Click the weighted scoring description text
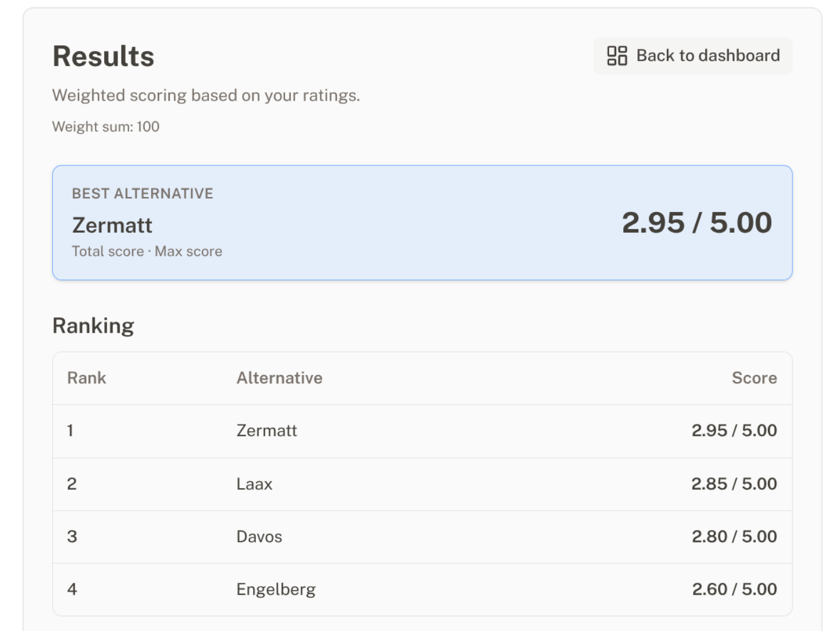Image resolution: width=840 pixels, height=631 pixels. pyautogui.click(x=206, y=95)
